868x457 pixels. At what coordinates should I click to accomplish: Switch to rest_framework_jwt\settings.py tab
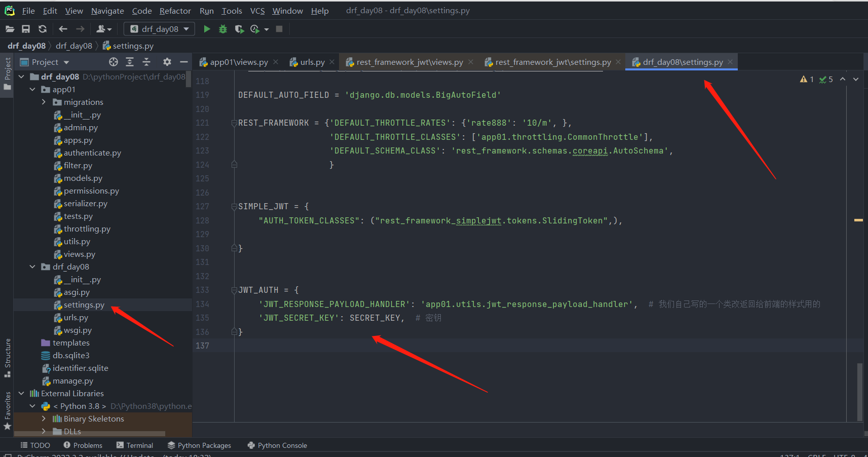[x=553, y=62]
